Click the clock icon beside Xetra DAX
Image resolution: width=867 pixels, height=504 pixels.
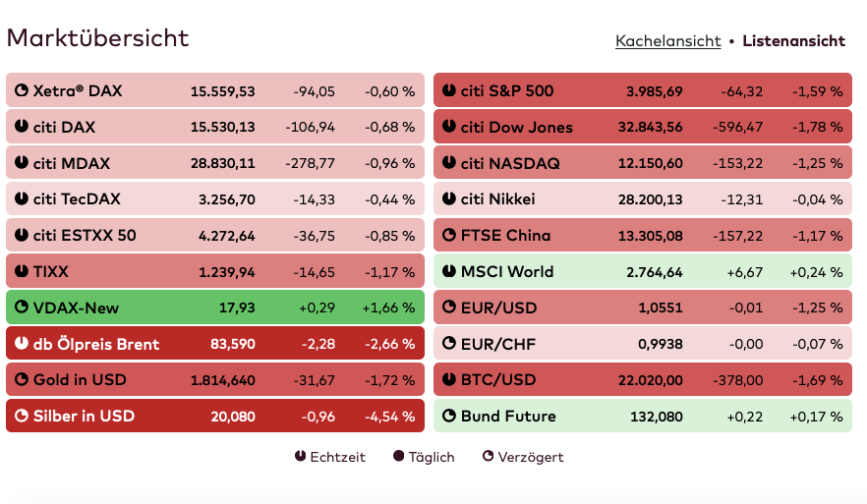22,91
